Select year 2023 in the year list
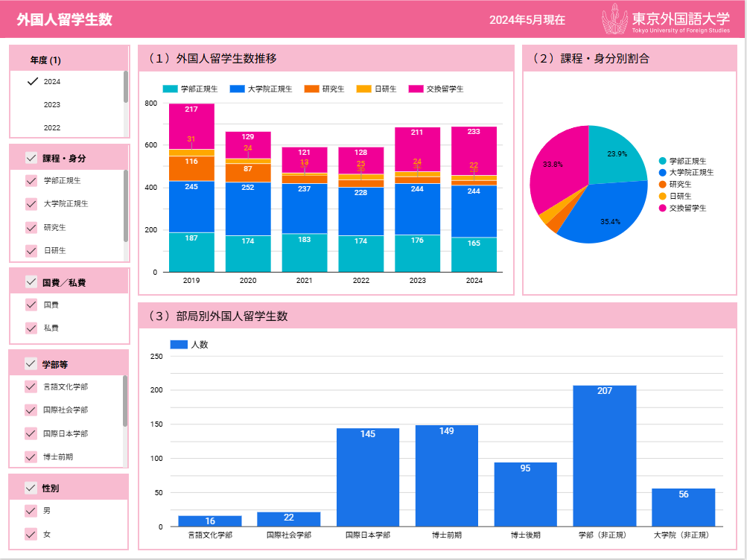The width and height of the screenshot is (747, 560). pos(52,105)
